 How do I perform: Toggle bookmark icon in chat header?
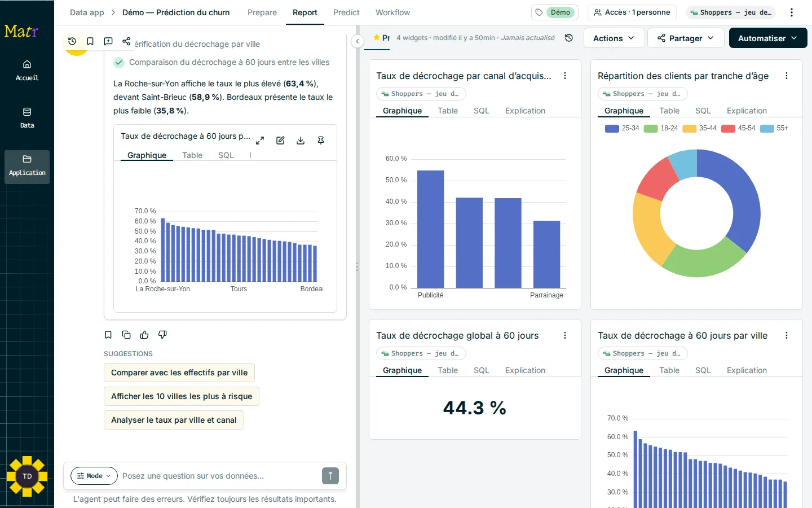coord(90,41)
